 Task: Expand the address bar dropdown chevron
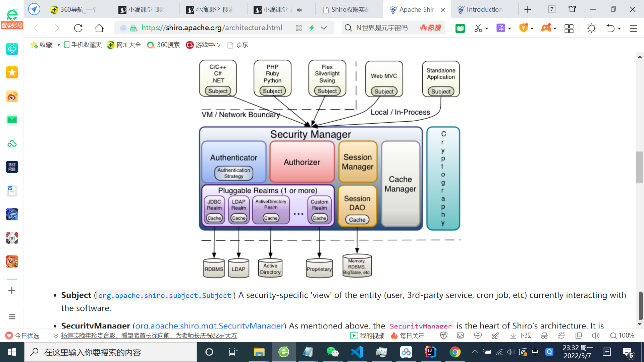(324, 28)
